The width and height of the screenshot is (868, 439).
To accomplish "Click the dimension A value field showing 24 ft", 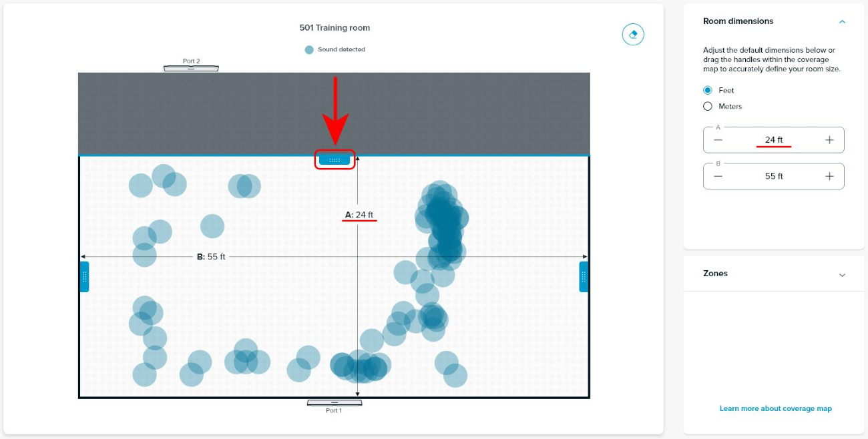I will coord(774,140).
